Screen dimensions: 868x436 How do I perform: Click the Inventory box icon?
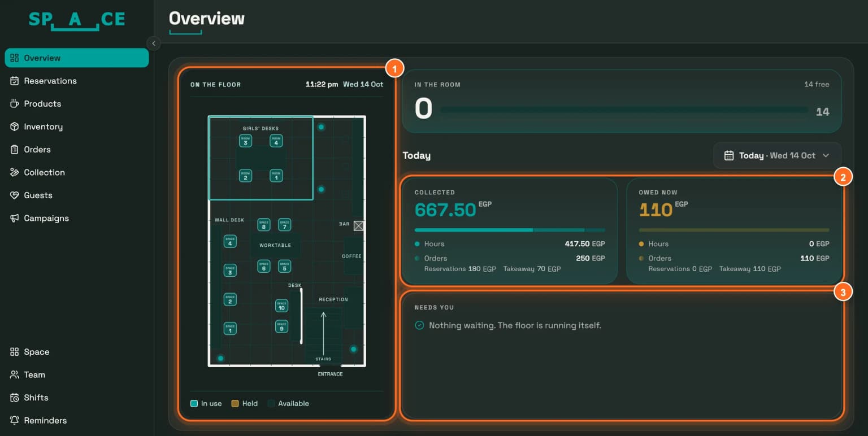[15, 127]
